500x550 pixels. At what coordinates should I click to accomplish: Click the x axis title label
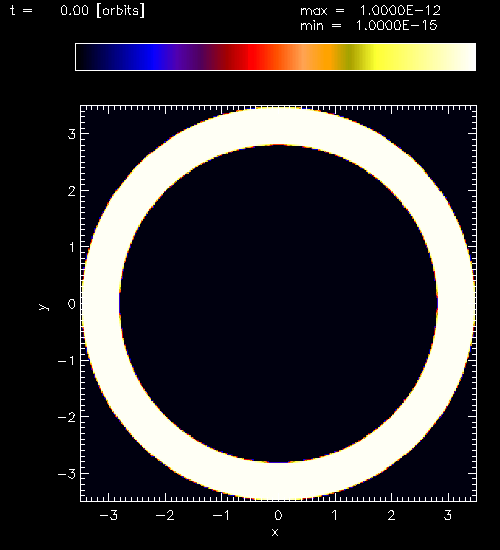(x=275, y=532)
